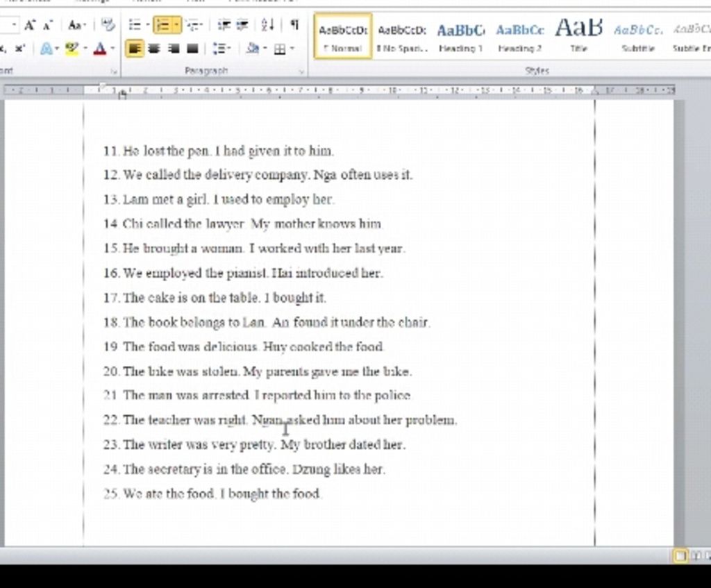Click the right indent marker on ruler
The width and height of the screenshot is (711, 588).
coord(595,91)
